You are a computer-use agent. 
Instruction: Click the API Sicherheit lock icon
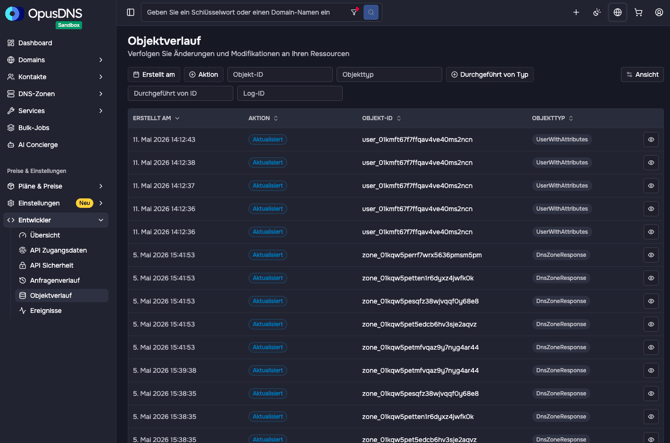23,265
